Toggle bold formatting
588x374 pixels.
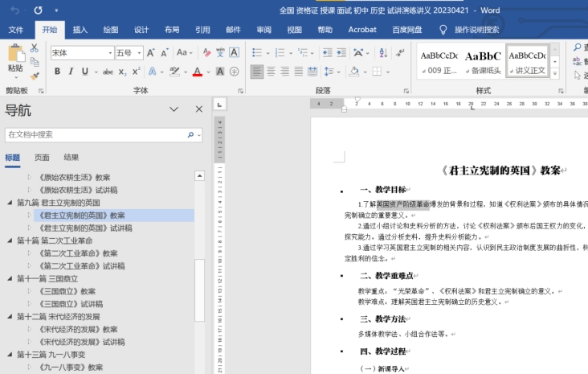click(57, 72)
